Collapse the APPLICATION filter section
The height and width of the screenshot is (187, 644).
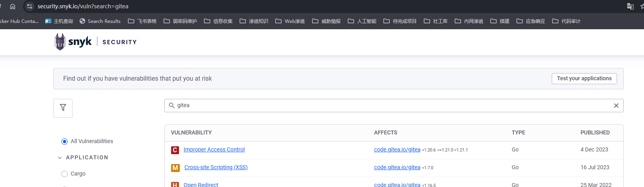coord(60,158)
